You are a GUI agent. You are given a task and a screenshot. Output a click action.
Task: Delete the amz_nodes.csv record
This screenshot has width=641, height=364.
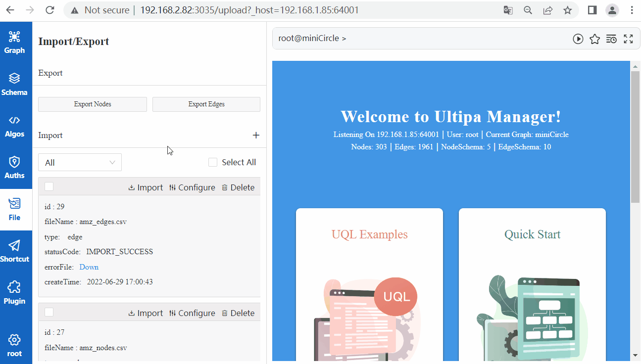coord(238,313)
